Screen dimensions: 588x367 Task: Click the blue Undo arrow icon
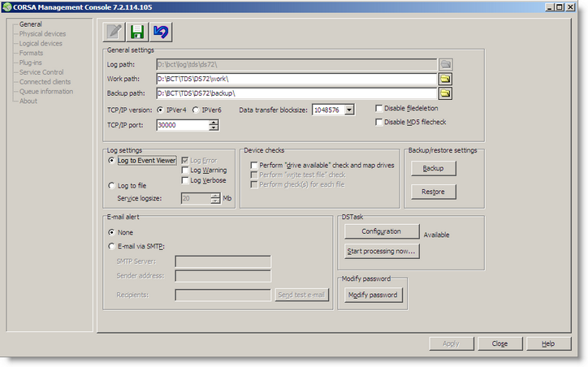tap(161, 32)
